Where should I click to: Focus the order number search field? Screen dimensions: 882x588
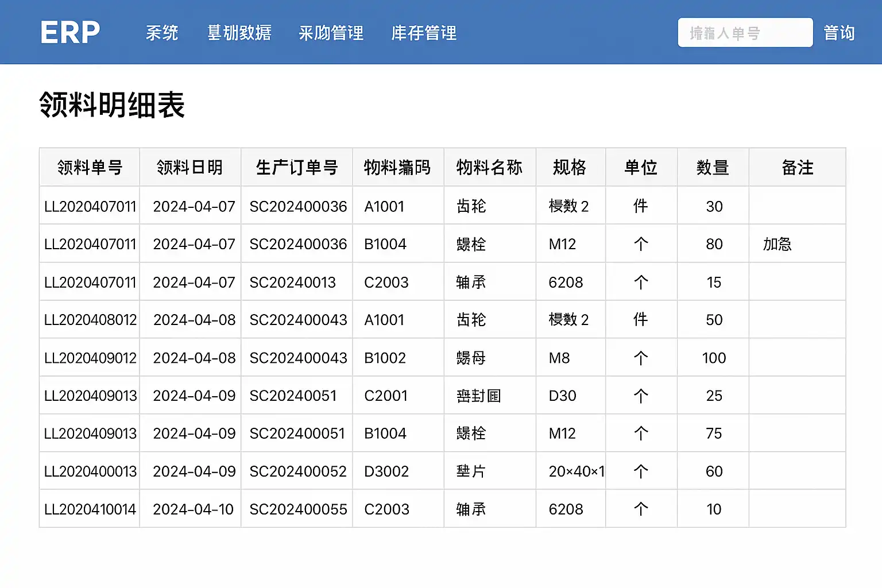[745, 33]
